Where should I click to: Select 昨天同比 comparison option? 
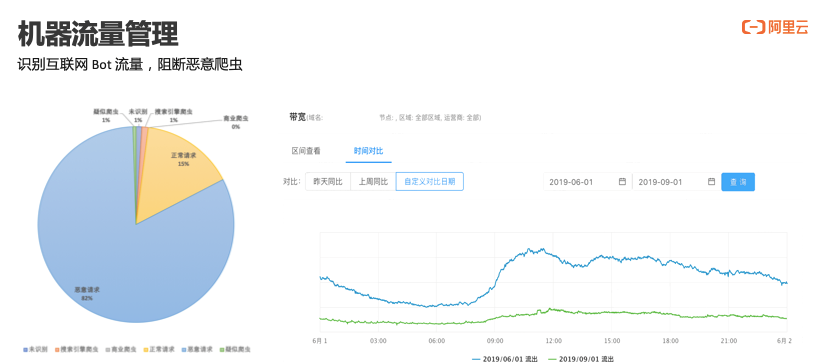click(328, 181)
